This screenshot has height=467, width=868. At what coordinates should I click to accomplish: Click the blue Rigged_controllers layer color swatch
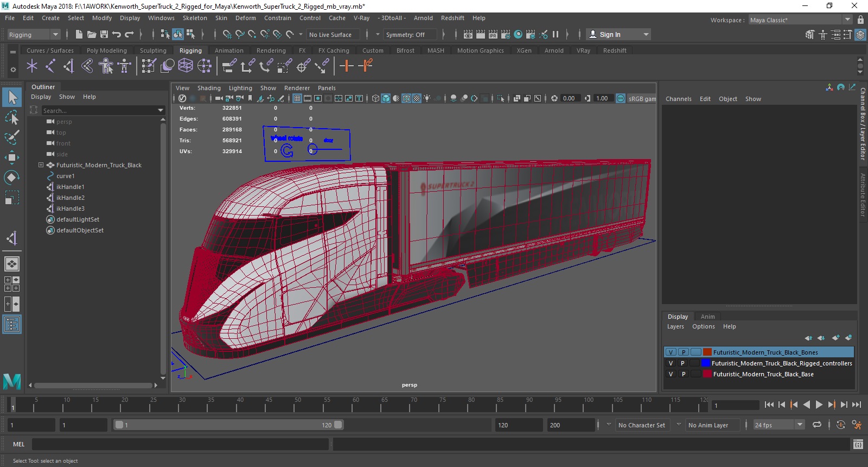click(x=705, y=363)
